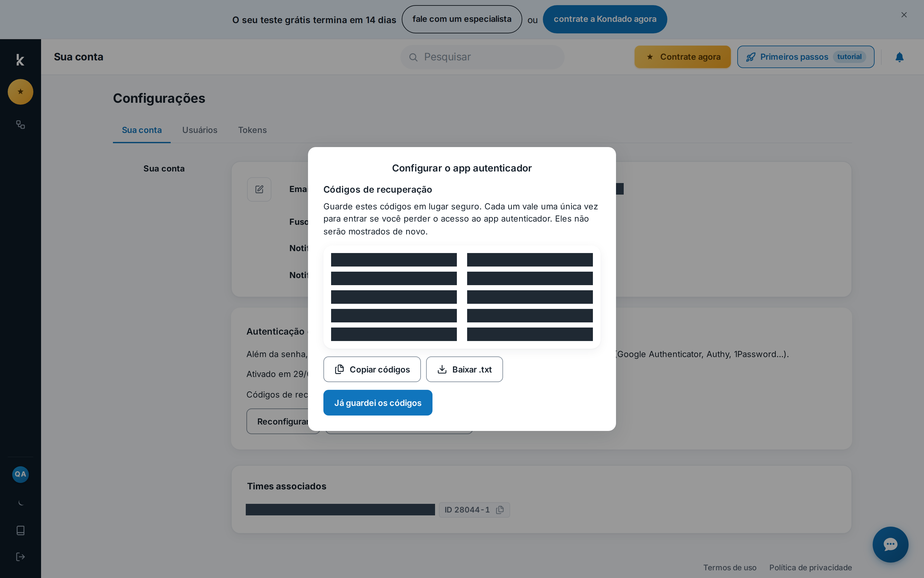Click 'contrate a Kondado agora'
924x578 pixels.
[x=605, y=19]
